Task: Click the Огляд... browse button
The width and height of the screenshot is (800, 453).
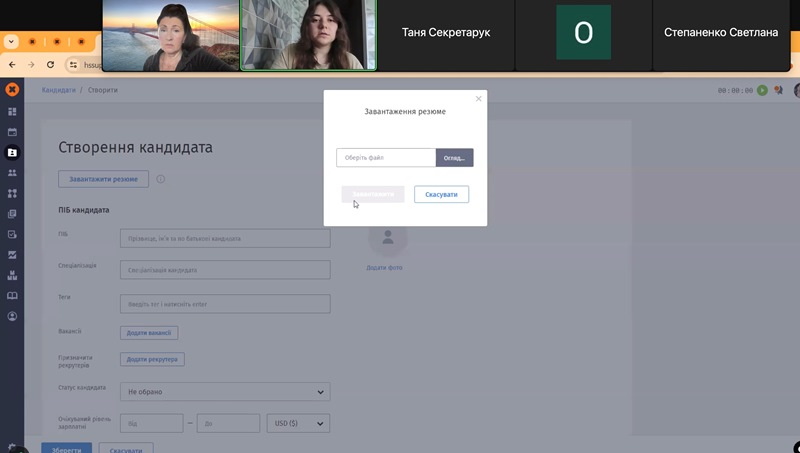Action: tap(455, 158)
